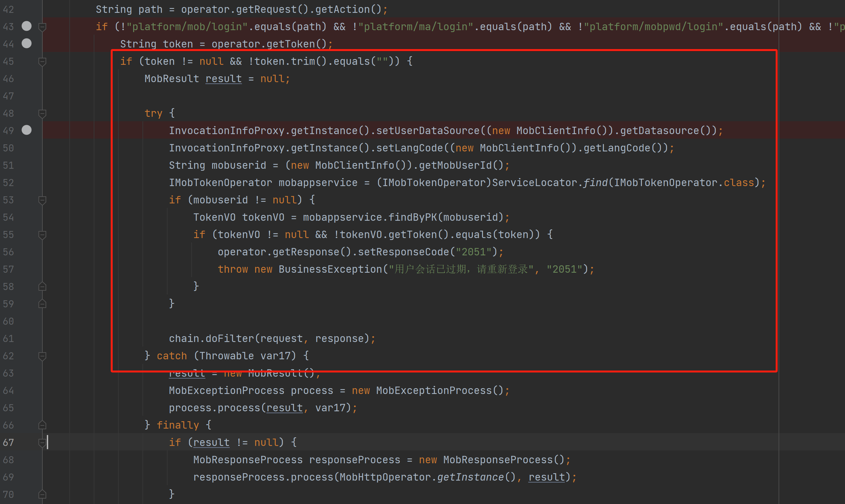The width and height of the screenshot is (845, 504).
Task: Remove the breakpoint on line 43
Action: (27, 26)
